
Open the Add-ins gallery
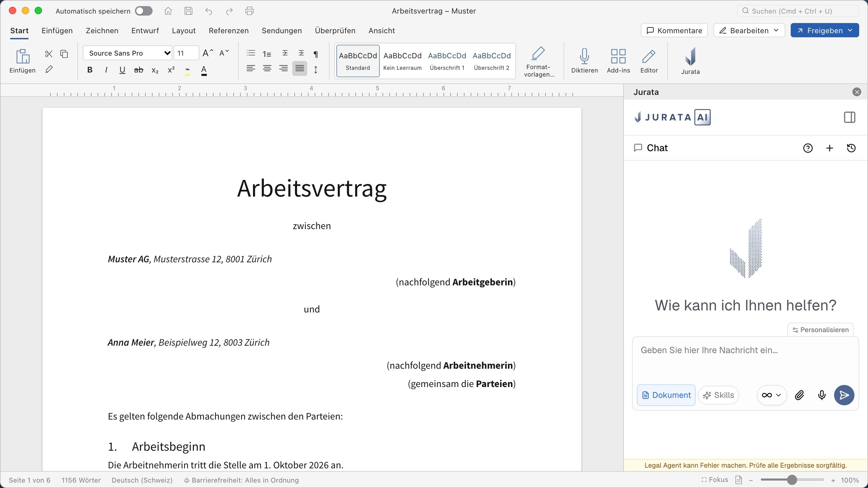(x=618, y=61)
